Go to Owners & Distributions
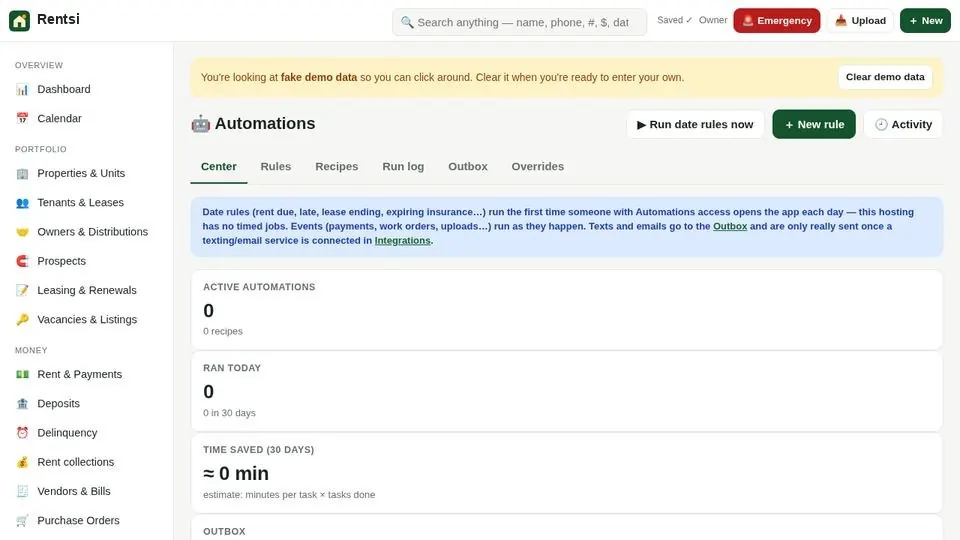960x540 pixels. [x=86, y=232]
